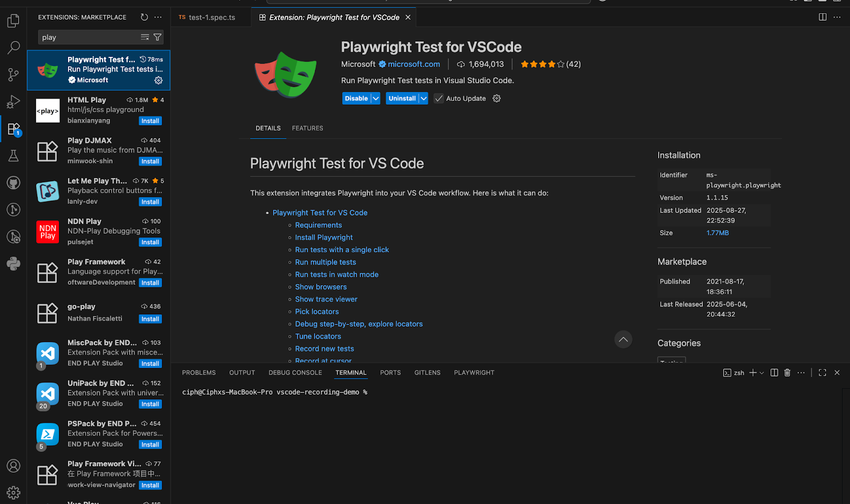850x504 pixels.
Task: Open the Explorer view in activity bar
Action: [x=13, y=21]
